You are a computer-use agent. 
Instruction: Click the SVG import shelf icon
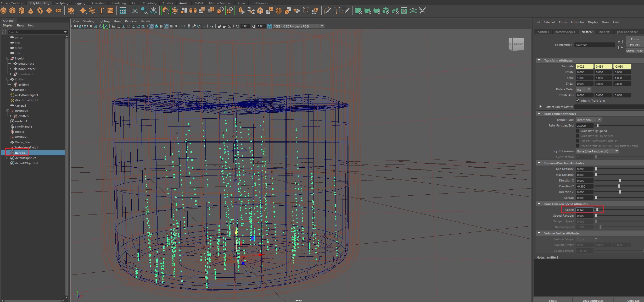point(110,11)
